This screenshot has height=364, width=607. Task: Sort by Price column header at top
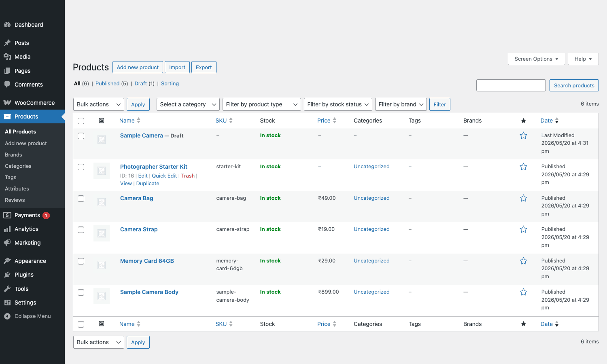(327, 121)
